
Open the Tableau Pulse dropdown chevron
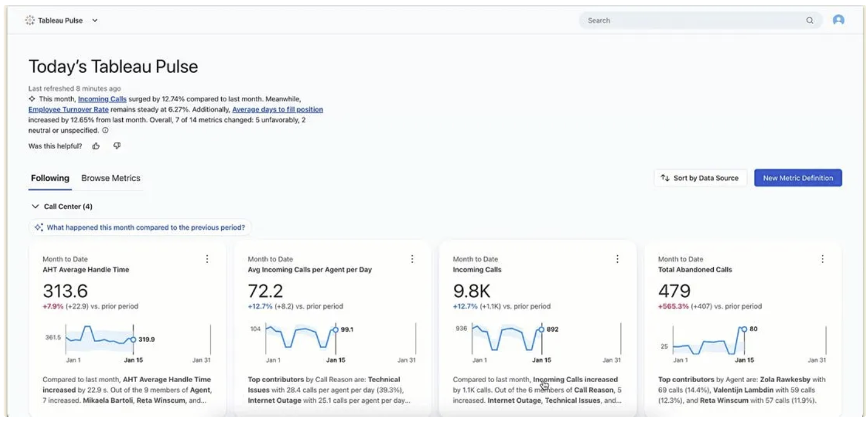coord(95,20)
